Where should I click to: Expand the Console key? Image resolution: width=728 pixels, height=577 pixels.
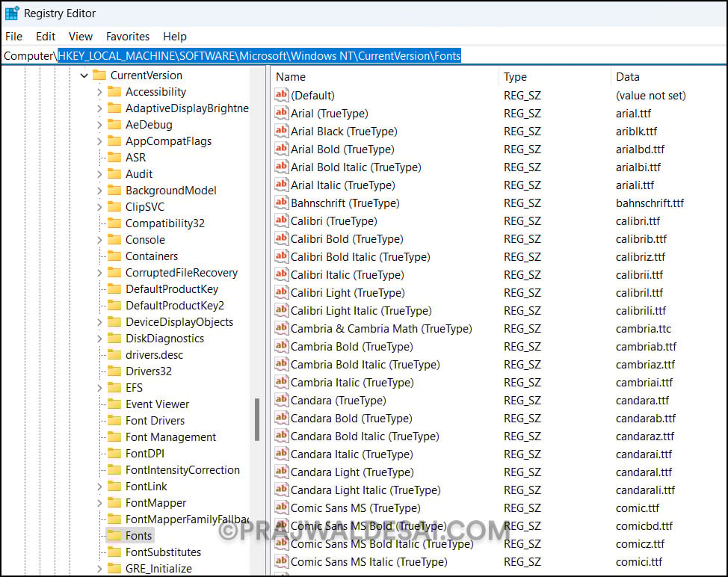(99, 240)
